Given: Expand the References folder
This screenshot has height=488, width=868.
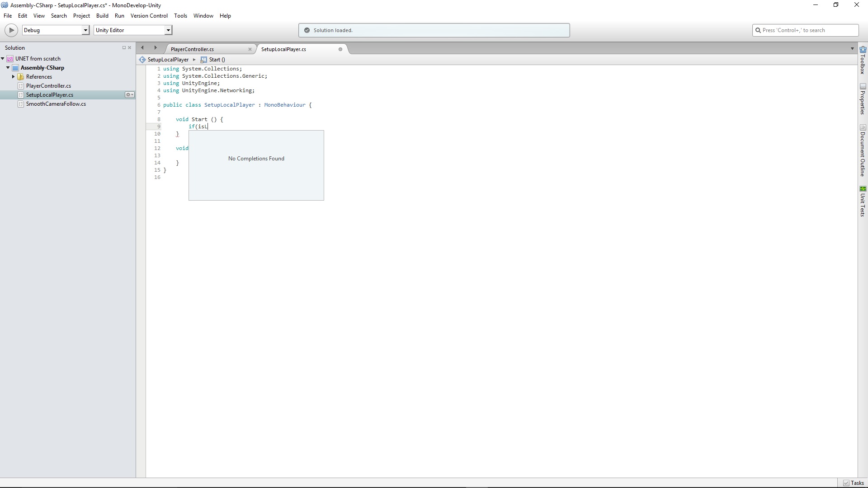Looking at the screenshot, I should (13, 76).
